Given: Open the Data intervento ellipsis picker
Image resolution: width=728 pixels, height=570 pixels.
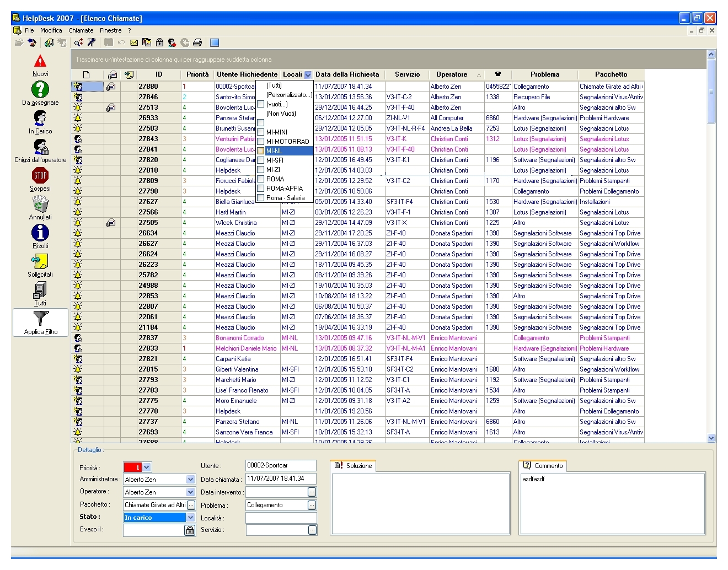Looking at the screenshot, I should pos(312,492).
